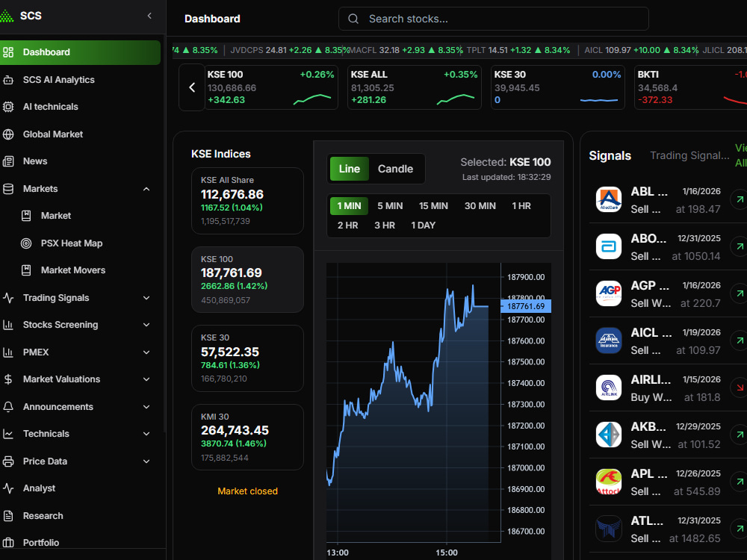Open the ABL signal arrow icon
747x560 pixels.
[x=740, y=199]
